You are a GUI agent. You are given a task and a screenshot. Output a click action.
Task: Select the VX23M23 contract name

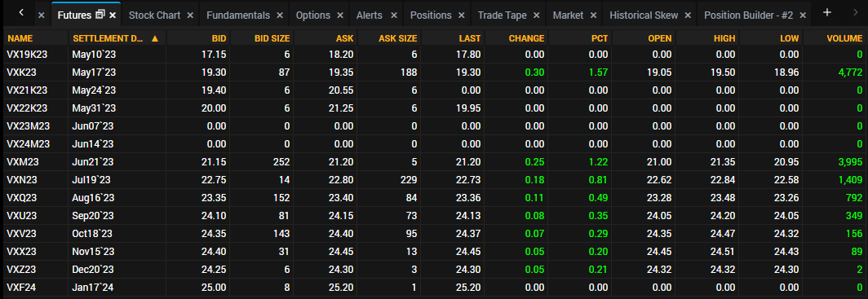pyautogui.click(x=29, y=126)
